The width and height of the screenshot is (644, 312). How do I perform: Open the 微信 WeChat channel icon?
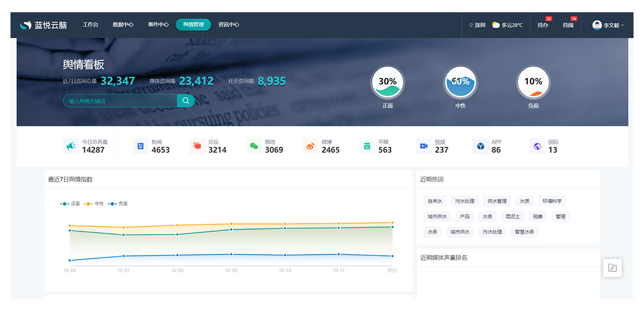[x=254, y=146]
